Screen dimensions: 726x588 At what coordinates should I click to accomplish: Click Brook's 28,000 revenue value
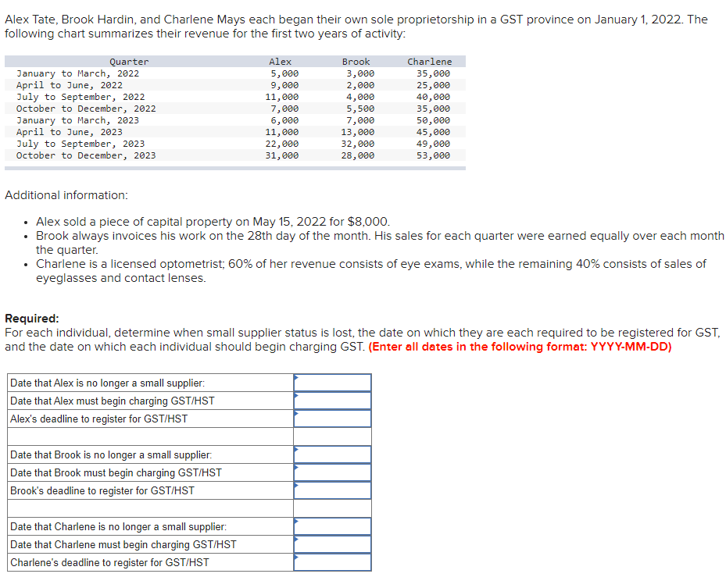[x=358, y=155]
